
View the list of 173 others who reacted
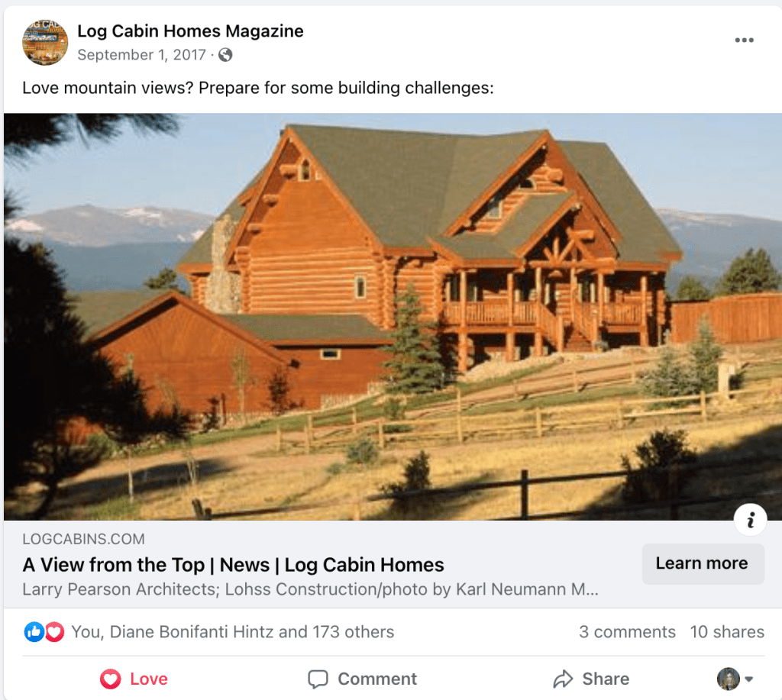[232, 632]
